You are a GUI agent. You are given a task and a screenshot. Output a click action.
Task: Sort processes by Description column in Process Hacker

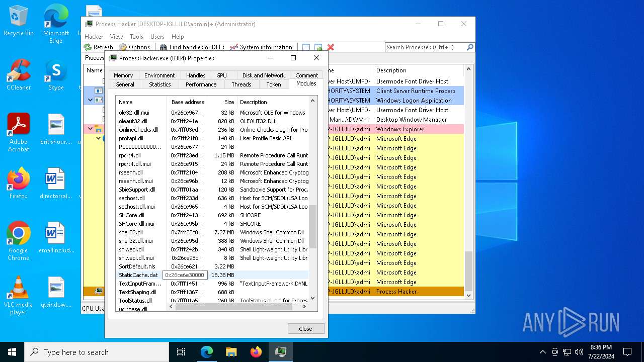tap(418, 70)
